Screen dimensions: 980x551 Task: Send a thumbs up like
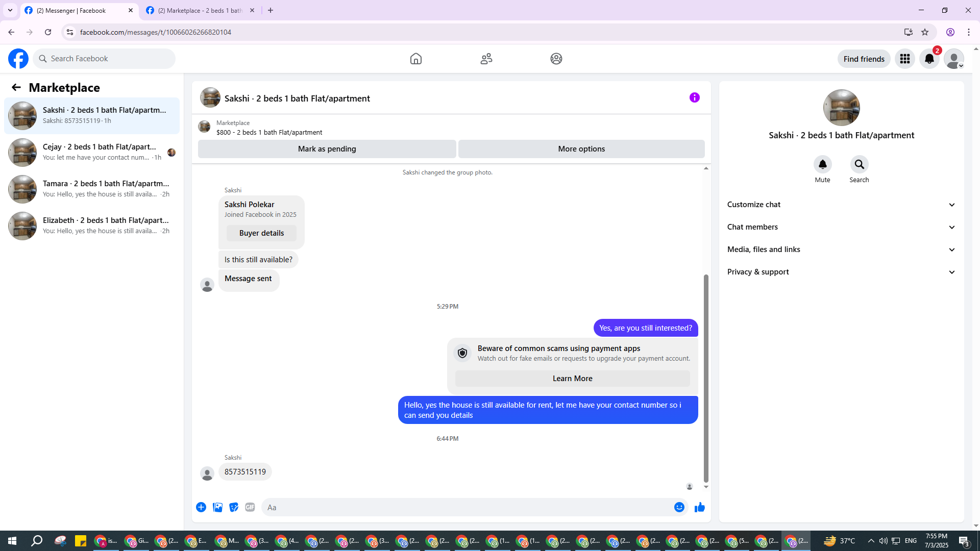[x=699, y=507]
